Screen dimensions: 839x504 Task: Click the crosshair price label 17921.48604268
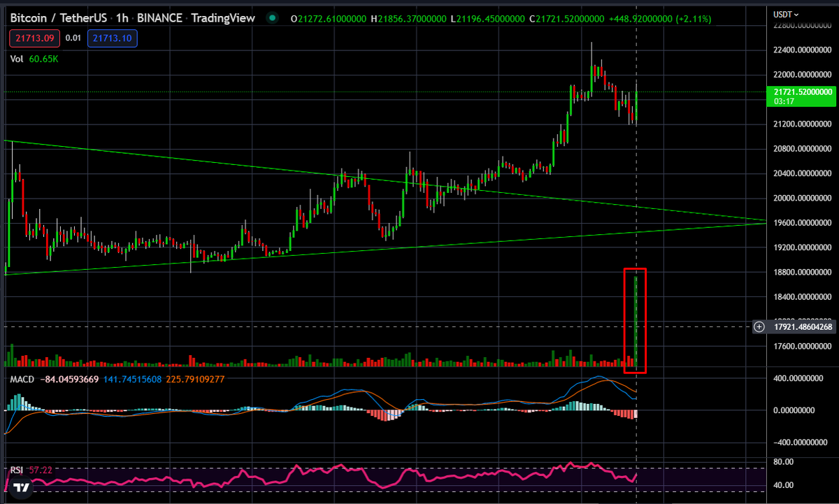(x=804, y=326)
